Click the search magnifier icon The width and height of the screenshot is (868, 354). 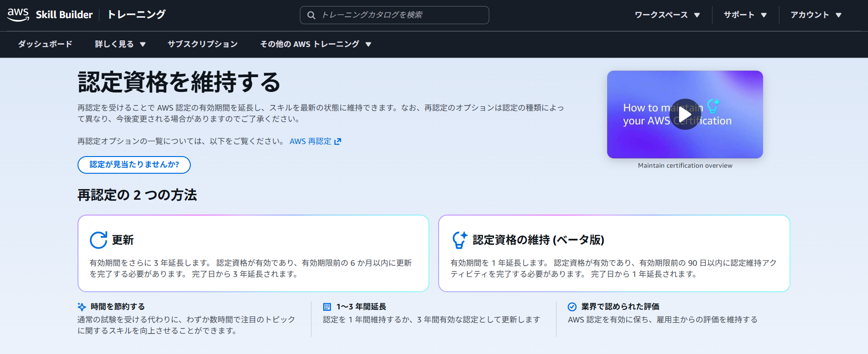(x=311, y=15)
